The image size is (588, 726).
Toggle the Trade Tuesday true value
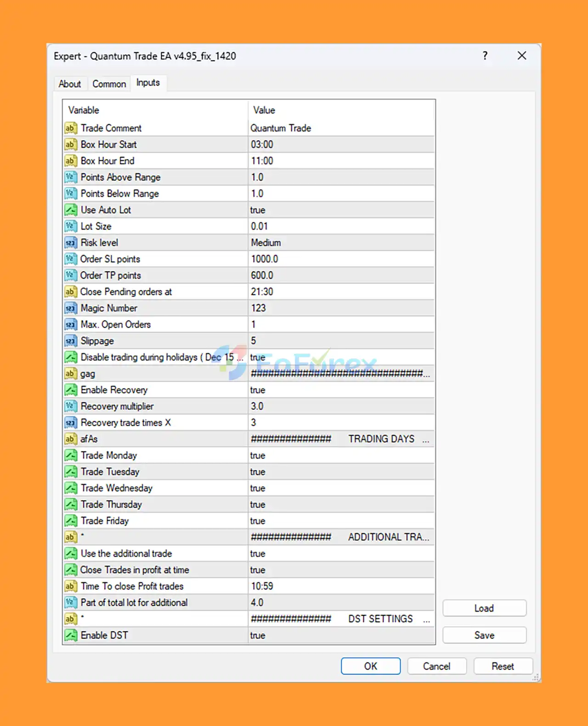pos(341,472)
